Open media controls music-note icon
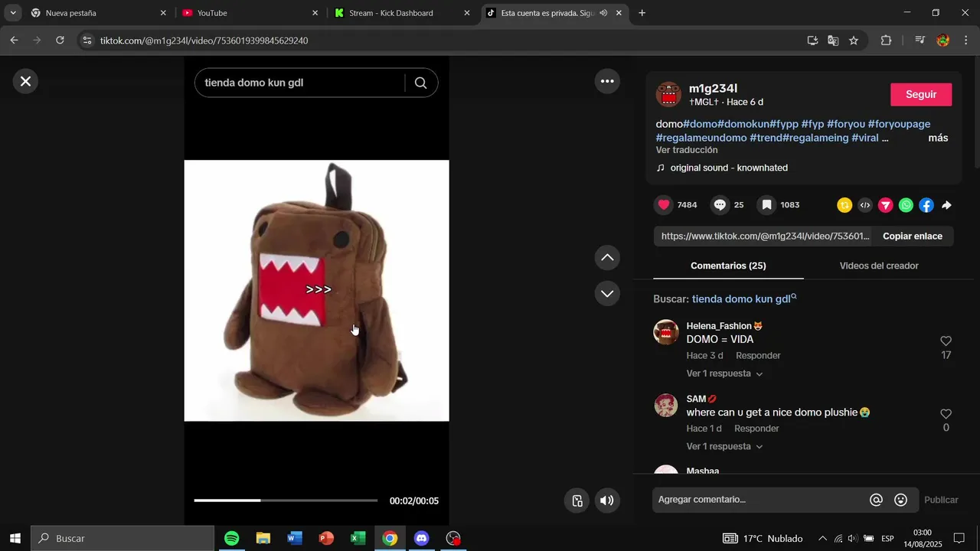The height and width of the screenshot is (551, 980). tap(920, 41)
